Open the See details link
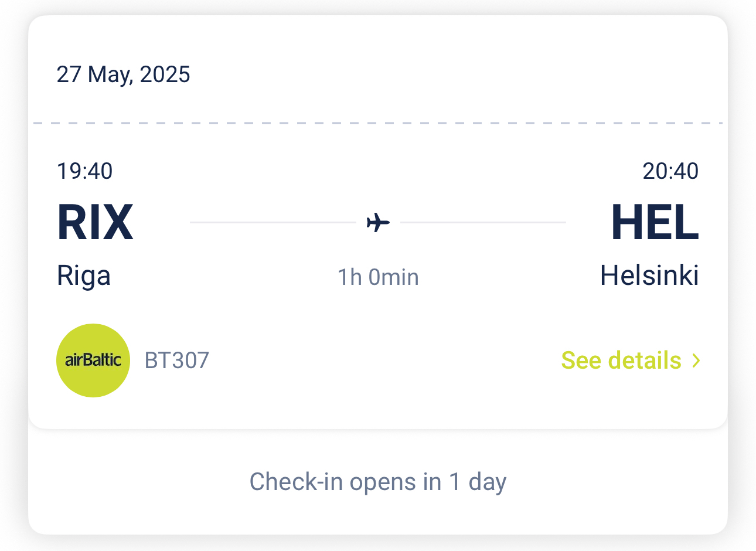The image size is (756, 551). [x=621, y=360]
